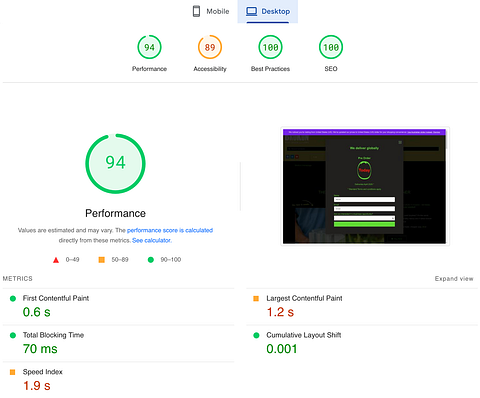Click the page screenshot thumbnail
The height and width of the screenshot is (398, 480).
tap(364, 186)
